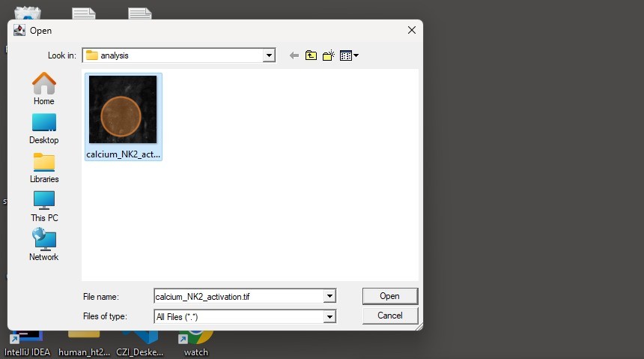Open the View menu icon

click(349, 55)
